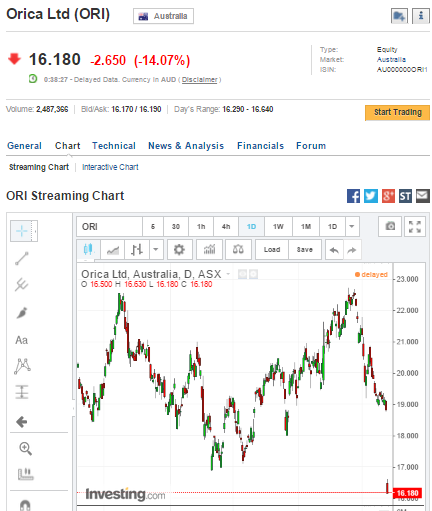432x511 pixels.
Task: Click the Start Trading button
Action: pyautogui.click(x=397, y=112)
